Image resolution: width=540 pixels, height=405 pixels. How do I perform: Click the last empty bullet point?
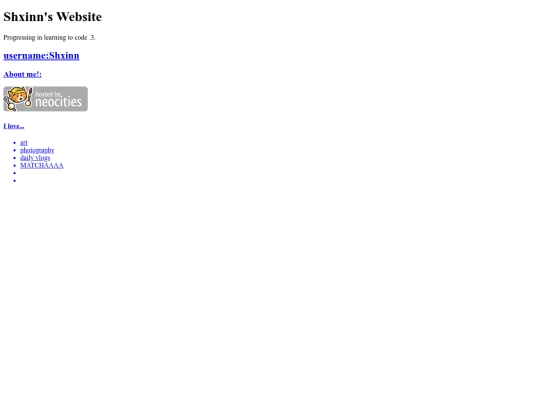click(15, 180)
